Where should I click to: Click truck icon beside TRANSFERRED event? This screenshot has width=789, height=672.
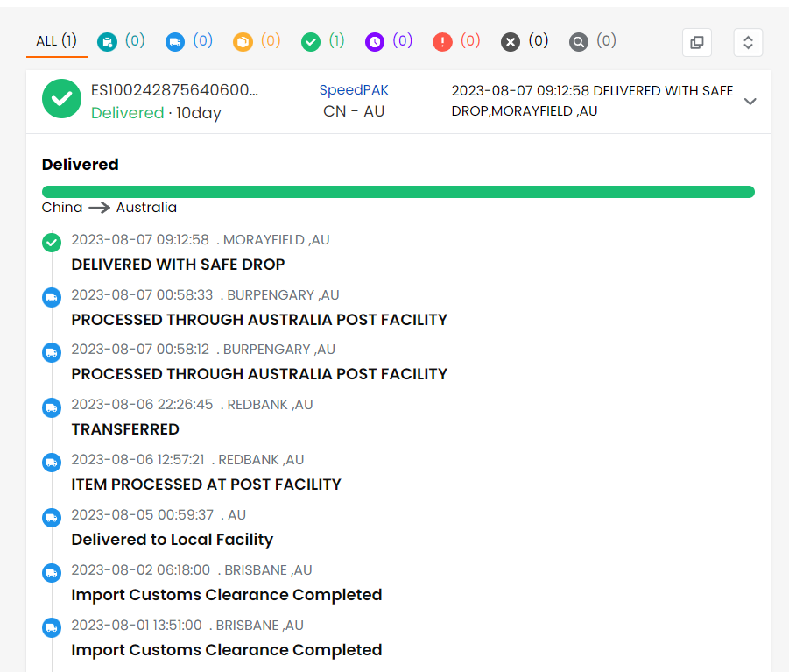click(x=52, y=407)
